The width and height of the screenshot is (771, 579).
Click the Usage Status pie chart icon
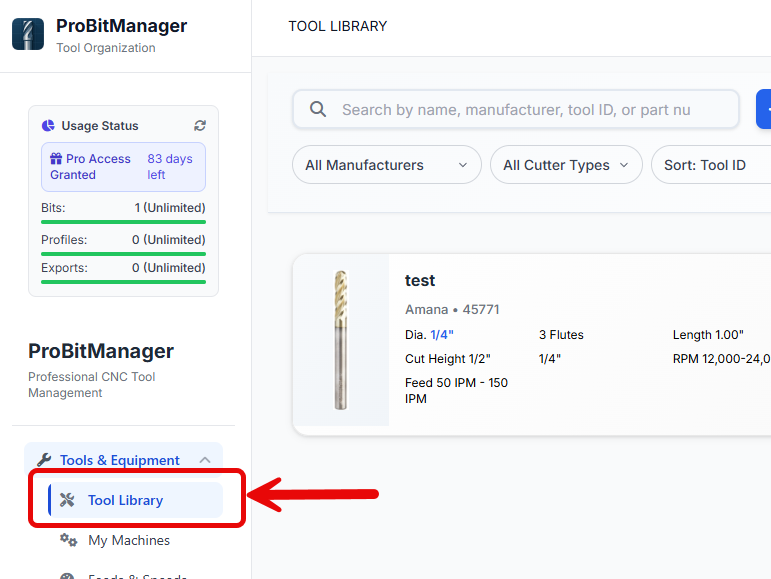pos(48,126)
